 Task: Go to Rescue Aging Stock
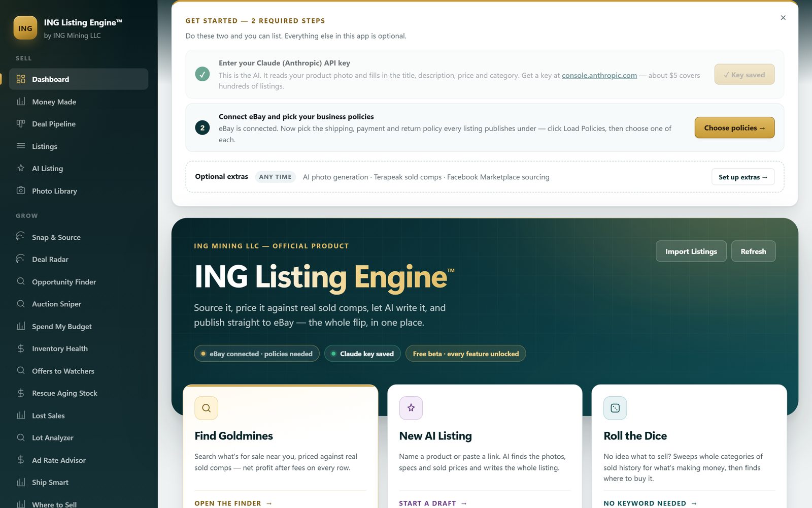pos(79,393)
